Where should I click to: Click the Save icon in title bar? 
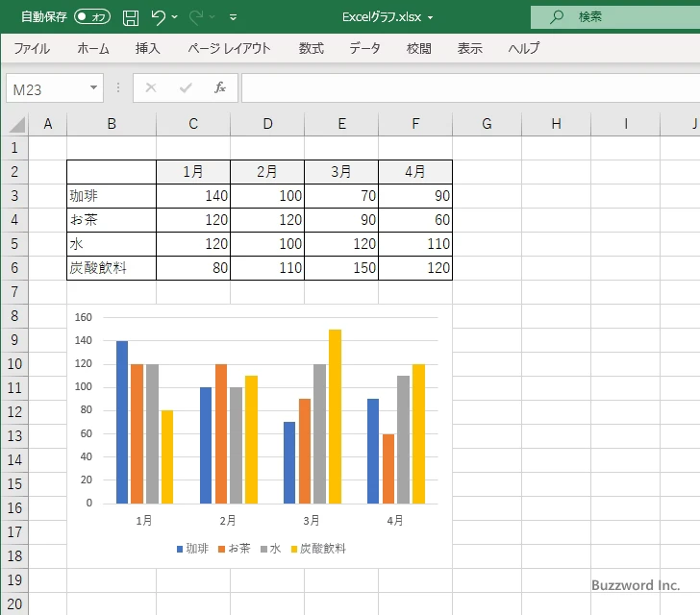coord(131,17)
